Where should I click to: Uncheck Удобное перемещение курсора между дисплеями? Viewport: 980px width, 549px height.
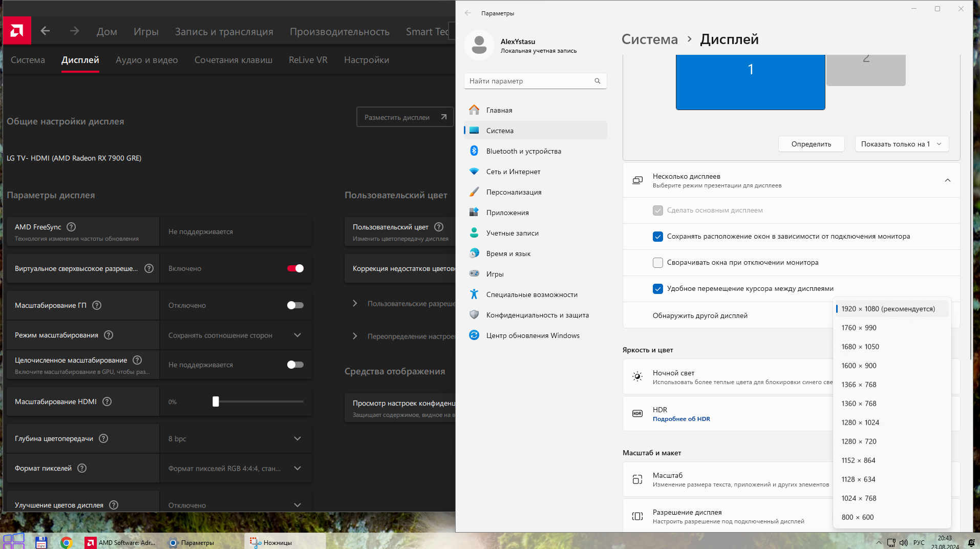pyautogui.click(x=658, y=289)
